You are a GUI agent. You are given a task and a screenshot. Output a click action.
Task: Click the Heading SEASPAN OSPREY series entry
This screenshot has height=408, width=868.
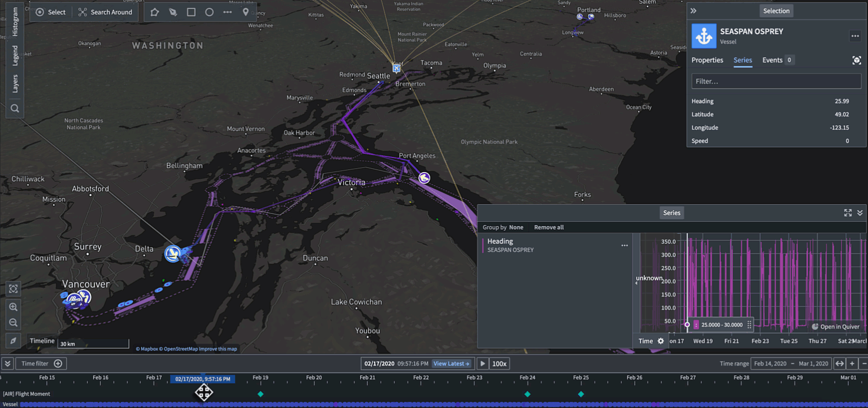(x=555, y=245)
